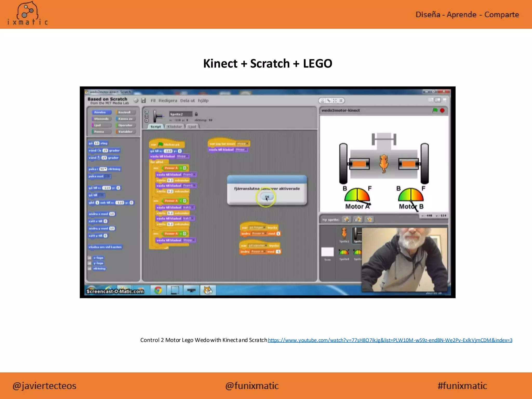Image resolution: width=532 pixels, height=399 pixels.
Task: Click OK in the sensor-activated dialog
Action: (x=267, y=197)
